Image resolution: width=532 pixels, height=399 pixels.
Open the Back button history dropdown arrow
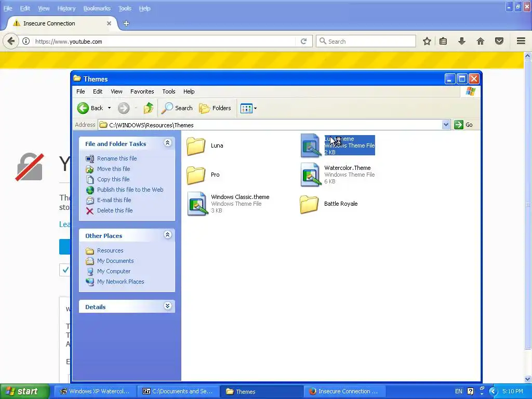tap(109, 108)
